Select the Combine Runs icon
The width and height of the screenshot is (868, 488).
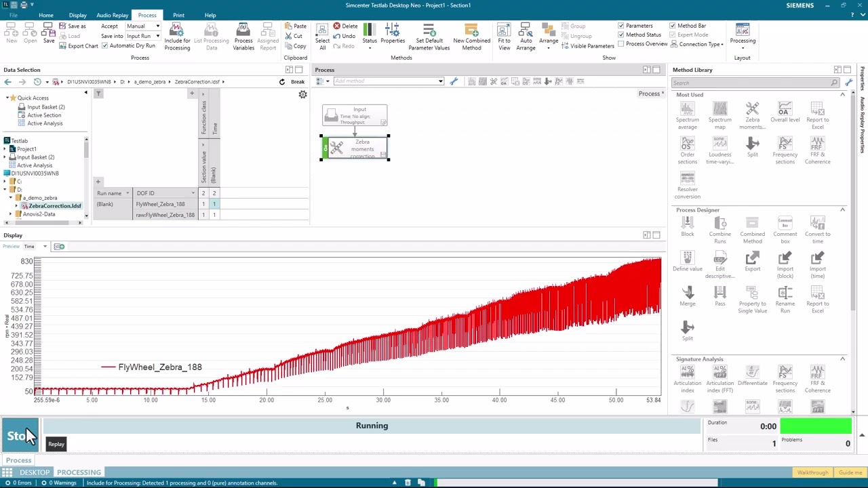click(719, 230)
